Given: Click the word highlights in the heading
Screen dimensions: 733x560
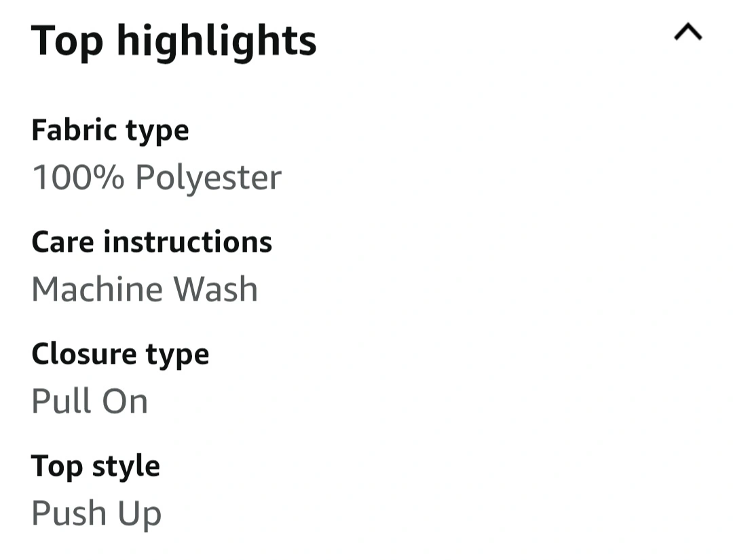Looking at the screenshot, I should coord(217,41).
